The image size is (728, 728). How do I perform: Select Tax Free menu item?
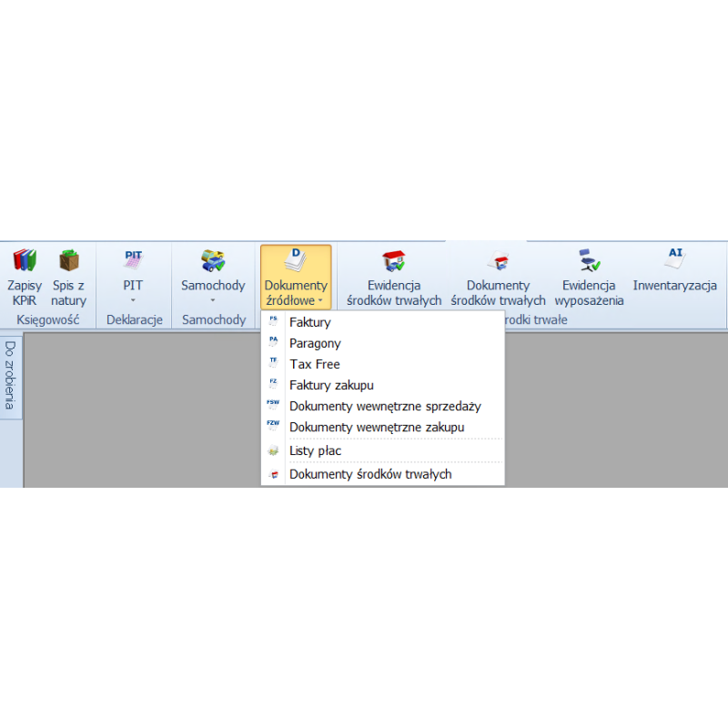[x=314, y=364]
